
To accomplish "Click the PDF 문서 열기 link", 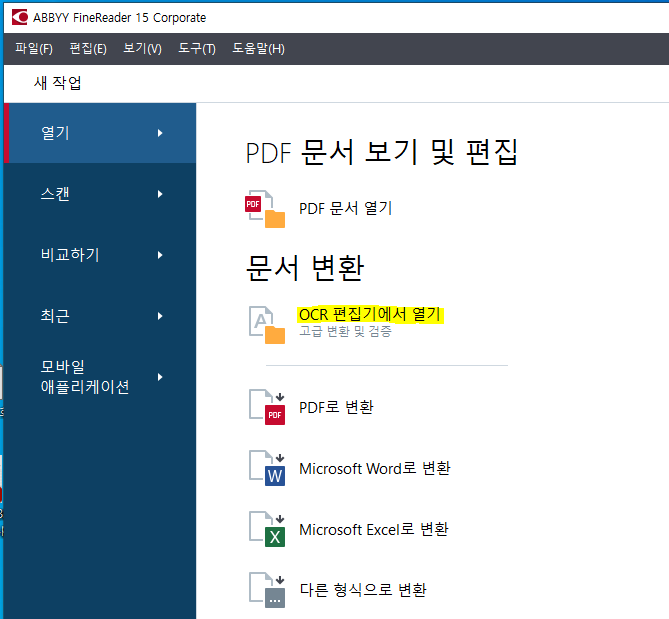I will click(345, 209).
